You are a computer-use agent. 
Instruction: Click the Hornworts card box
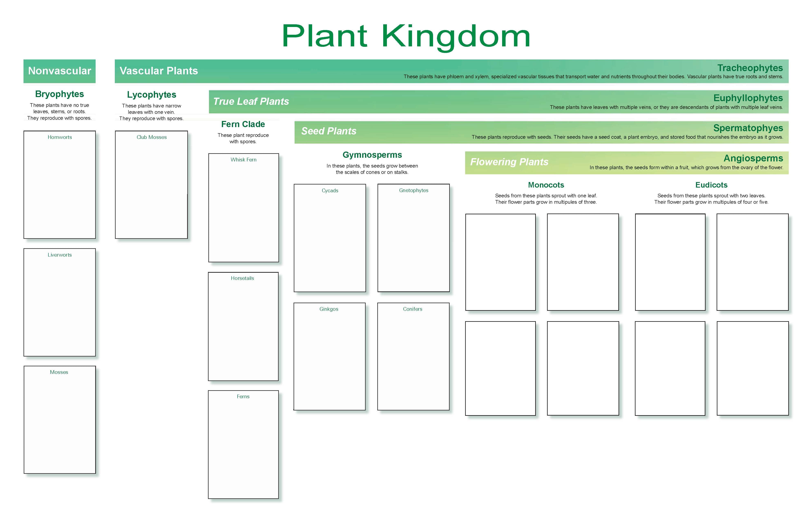59,185
